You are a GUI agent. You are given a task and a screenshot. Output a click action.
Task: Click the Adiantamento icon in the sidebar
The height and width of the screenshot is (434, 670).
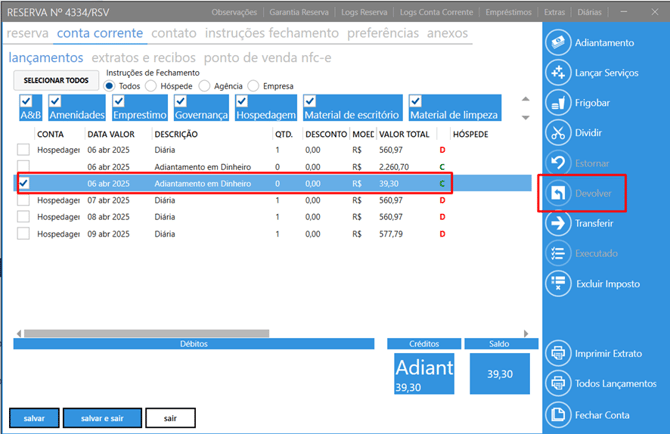558,43
